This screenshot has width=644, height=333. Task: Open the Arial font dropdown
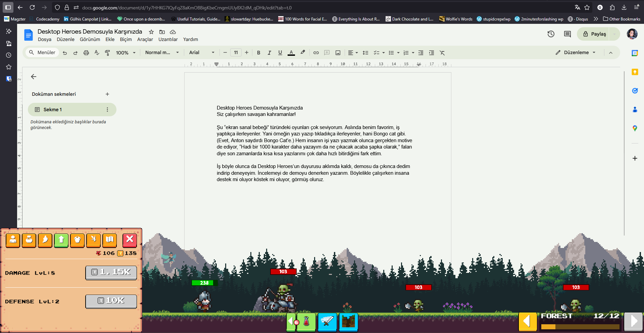pyautogui.click(x=201, y=53)
